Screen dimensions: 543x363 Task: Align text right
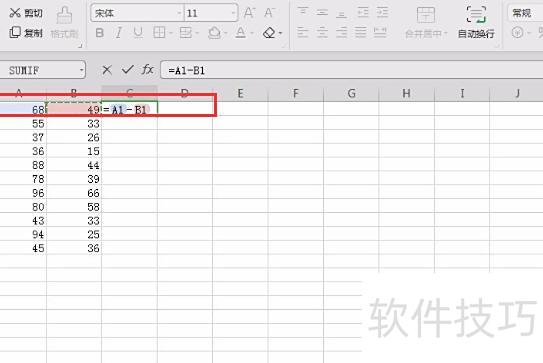[341, 33]
